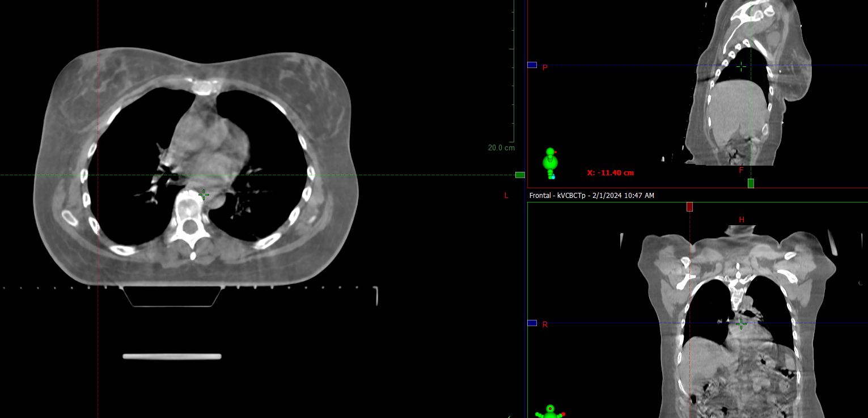Click the red L left orientation label
Image resolution: width=868 pixels, height=418 pixels.
click(506, 195)
